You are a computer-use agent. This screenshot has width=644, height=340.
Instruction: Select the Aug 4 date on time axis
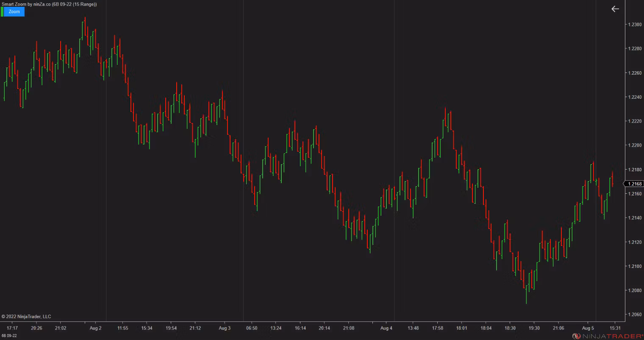tap(386, 328)
